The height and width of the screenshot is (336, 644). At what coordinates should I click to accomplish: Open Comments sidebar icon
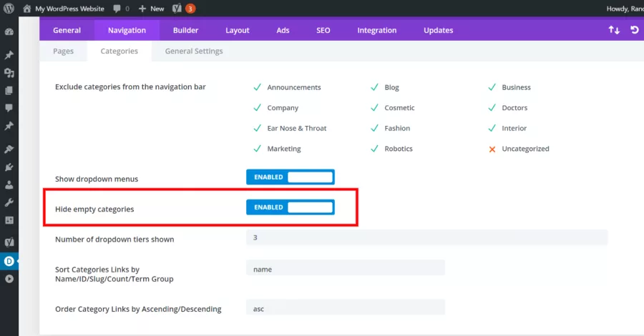coord(9,108)
